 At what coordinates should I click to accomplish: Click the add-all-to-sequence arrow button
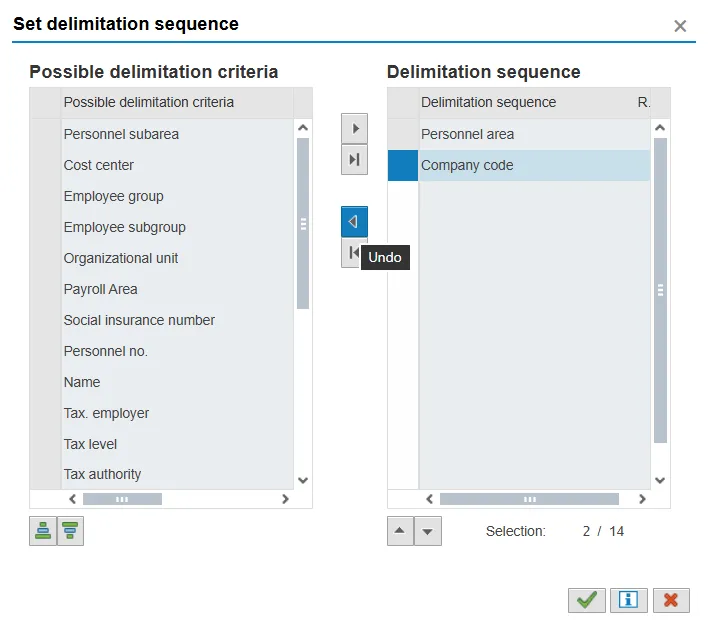[354, 160]
